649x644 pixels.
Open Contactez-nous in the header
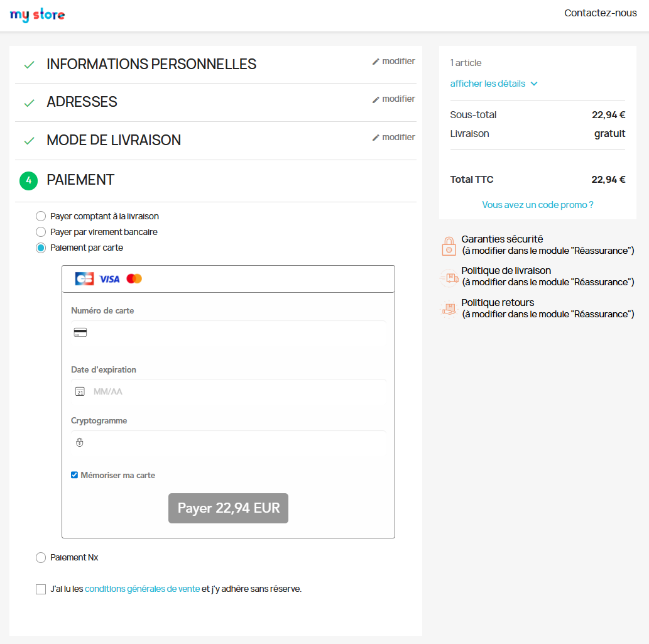600,13
